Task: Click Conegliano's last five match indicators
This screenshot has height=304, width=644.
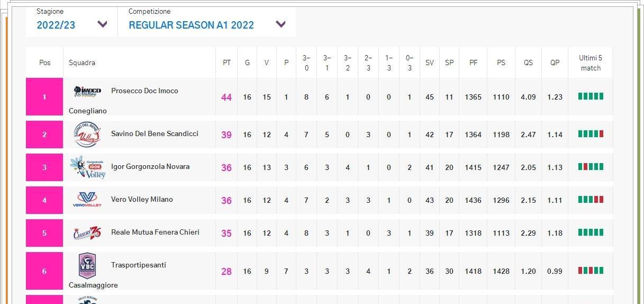Action: [x=591, y=96]
